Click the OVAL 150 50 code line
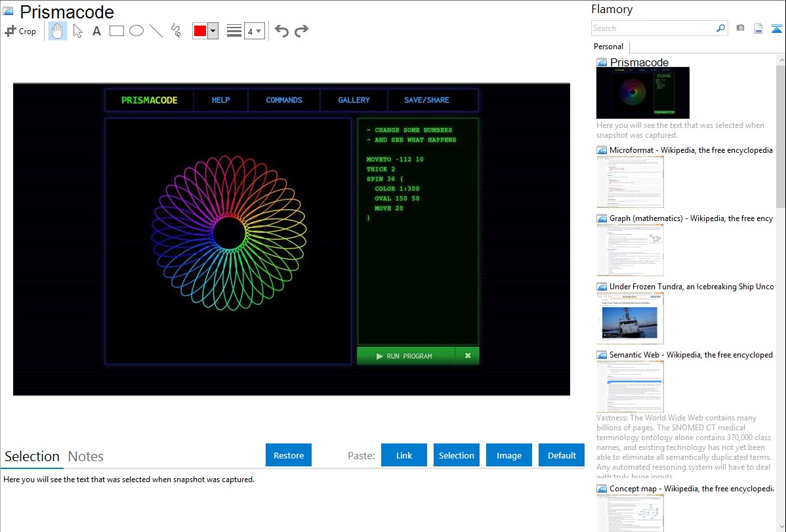786x532 pixels. point(397,199)
